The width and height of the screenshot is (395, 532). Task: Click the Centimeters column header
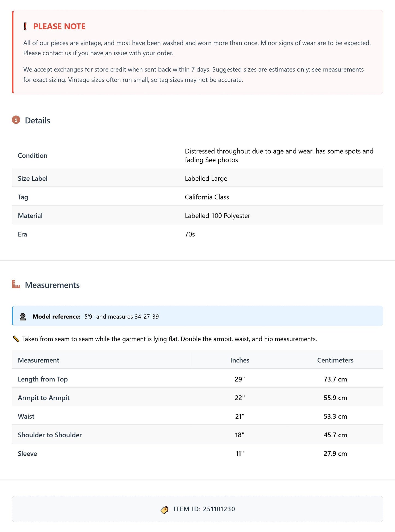coord(335,360)
